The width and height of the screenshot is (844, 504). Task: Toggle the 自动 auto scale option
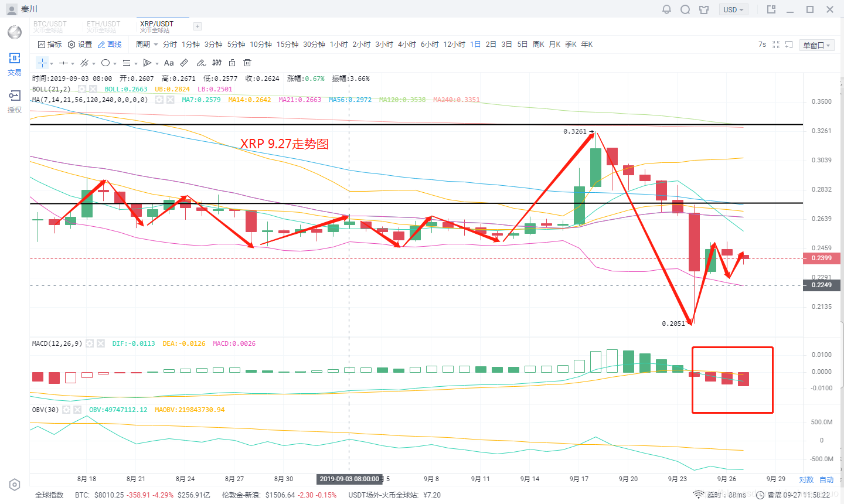[x=826, y=479]
